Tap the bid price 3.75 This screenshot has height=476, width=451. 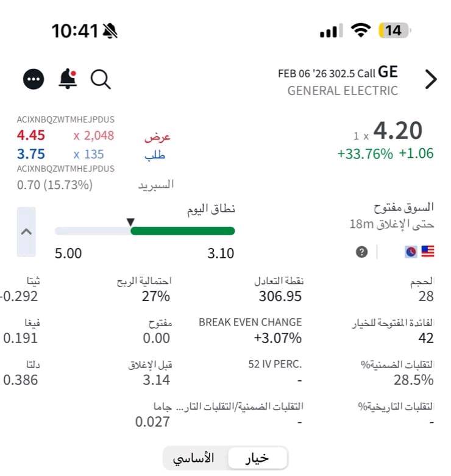[31, 154]
